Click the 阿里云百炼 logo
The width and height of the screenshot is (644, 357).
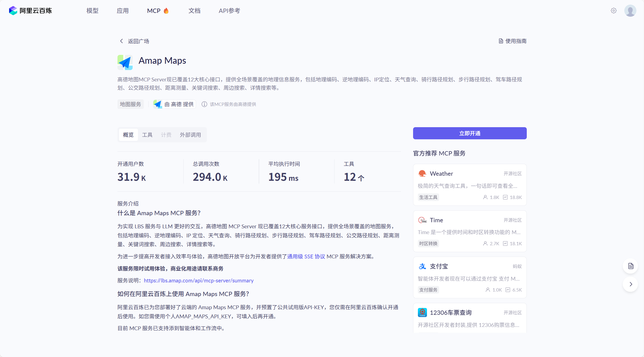(30, 11)
